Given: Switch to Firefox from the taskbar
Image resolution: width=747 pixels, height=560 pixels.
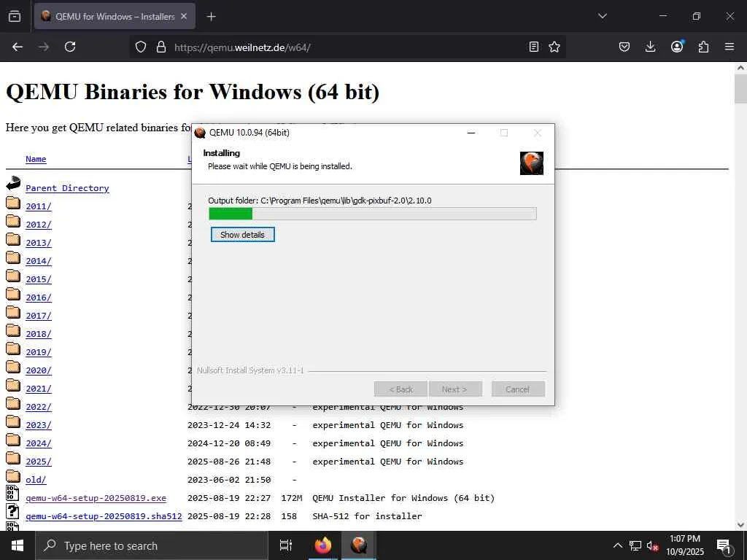Looking at the screenshot, I should [x=322, y=545].
